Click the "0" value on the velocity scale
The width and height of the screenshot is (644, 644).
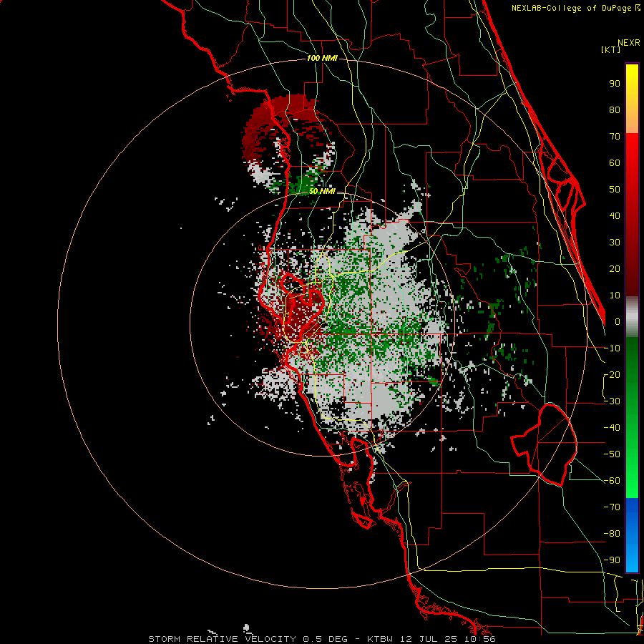618,321
